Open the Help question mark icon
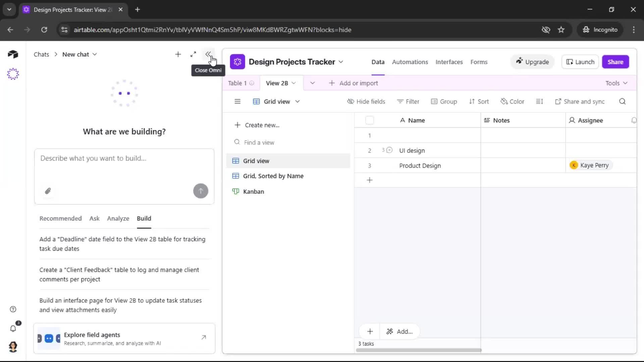 pos(13,309)
